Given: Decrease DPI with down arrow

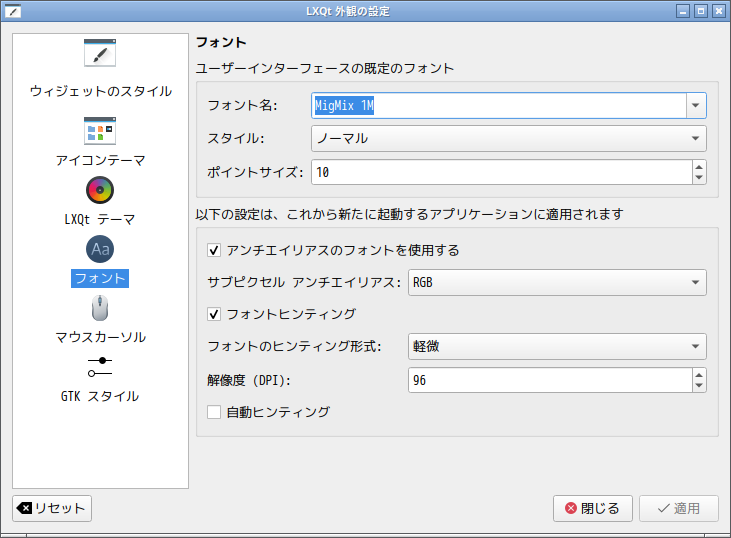Looking at the screenshot, I should click(x=699, y=386).
